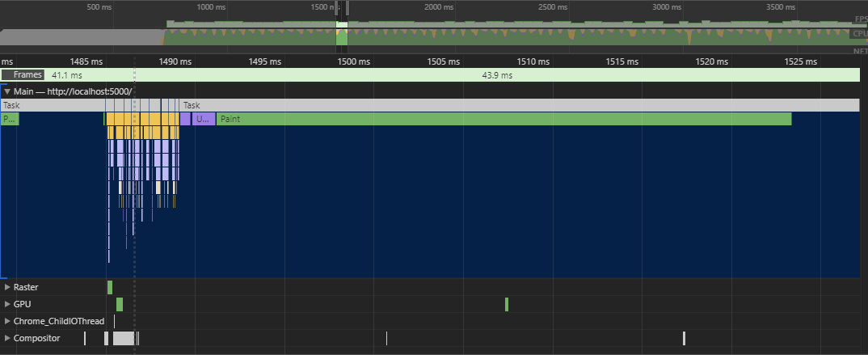868x355 pixels.
Task: Click the green Raster track event
Action: (110, 287)
